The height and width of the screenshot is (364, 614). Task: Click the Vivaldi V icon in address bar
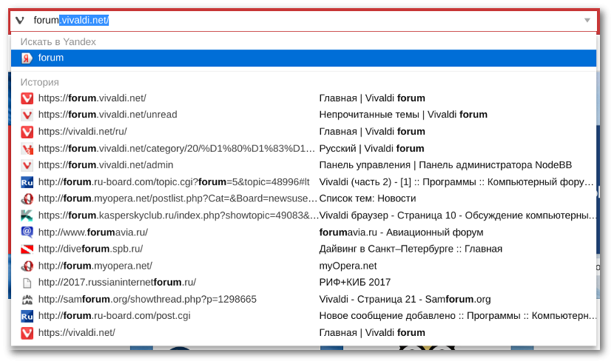tap(19, 20)
